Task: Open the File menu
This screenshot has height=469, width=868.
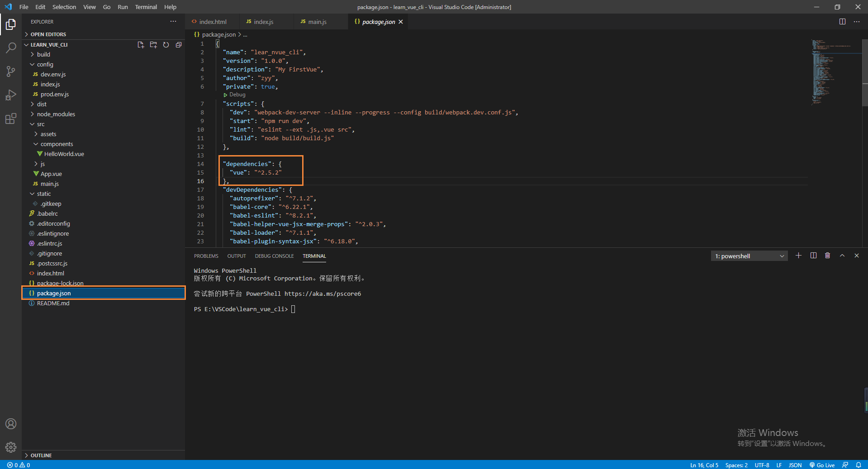Action: click(24, 7)
